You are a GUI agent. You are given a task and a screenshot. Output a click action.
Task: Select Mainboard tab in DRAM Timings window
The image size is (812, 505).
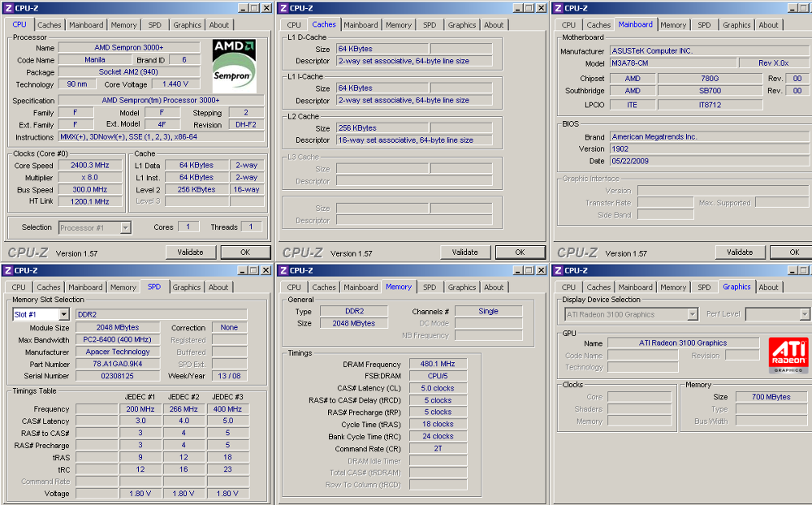point(361,287)
